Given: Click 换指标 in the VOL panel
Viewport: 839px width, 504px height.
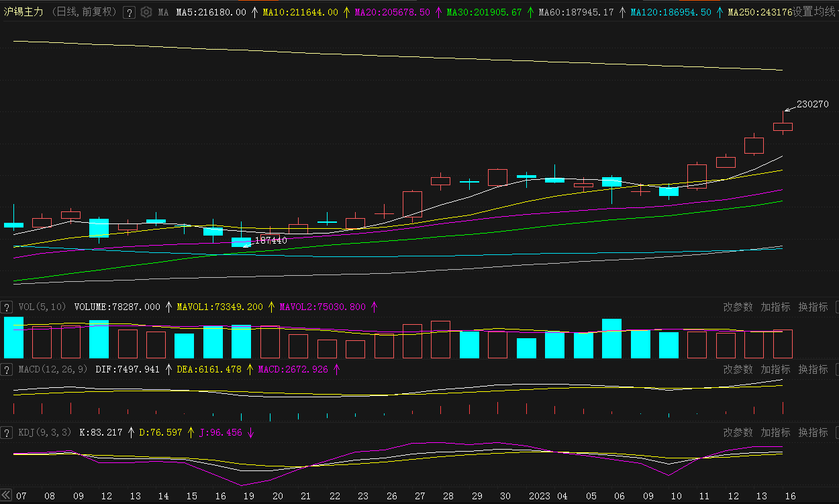Looking at the screenshot, I should tap(813, 307).
